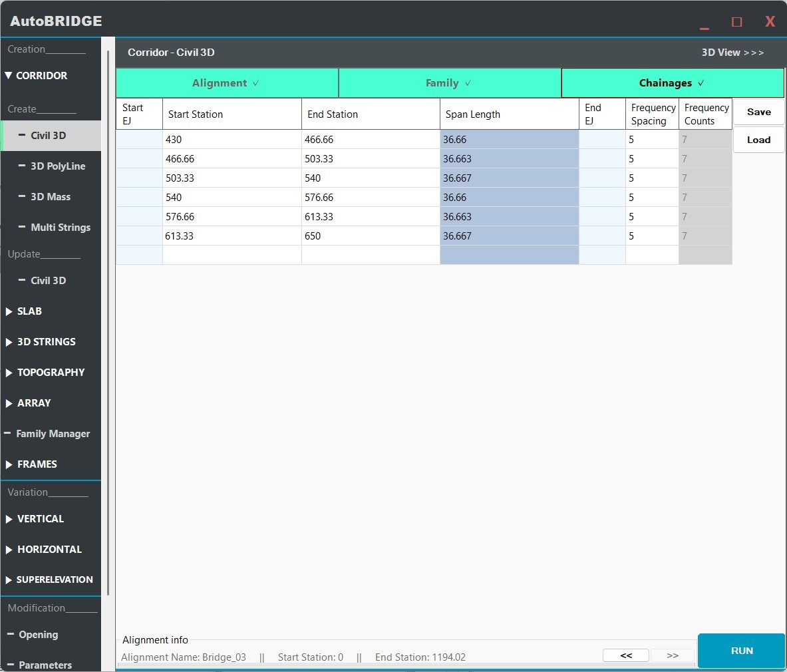Screen dimensions: 787x672
Task: Select 3D PolyLine in sidebar
Action: (57, 166)
